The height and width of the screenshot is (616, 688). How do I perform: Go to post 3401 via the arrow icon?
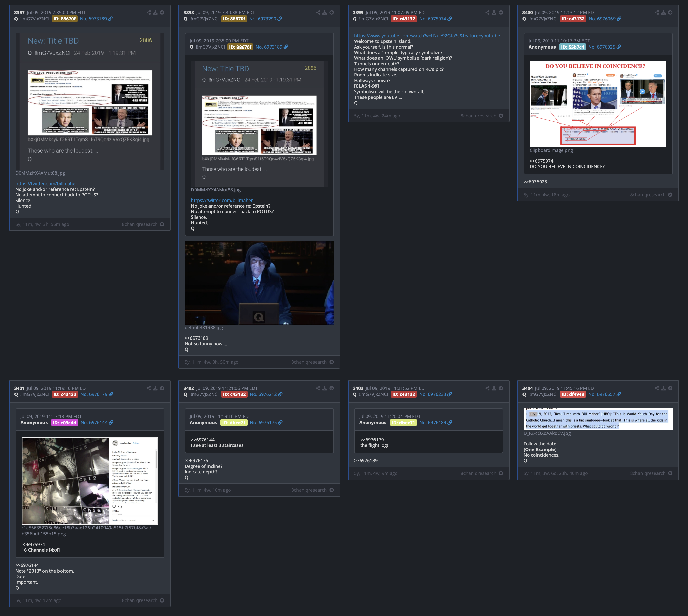(x=162, y=388)
